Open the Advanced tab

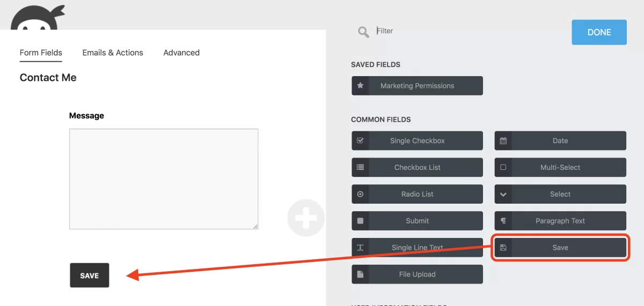pyautogui.click(x=181, y=53)
